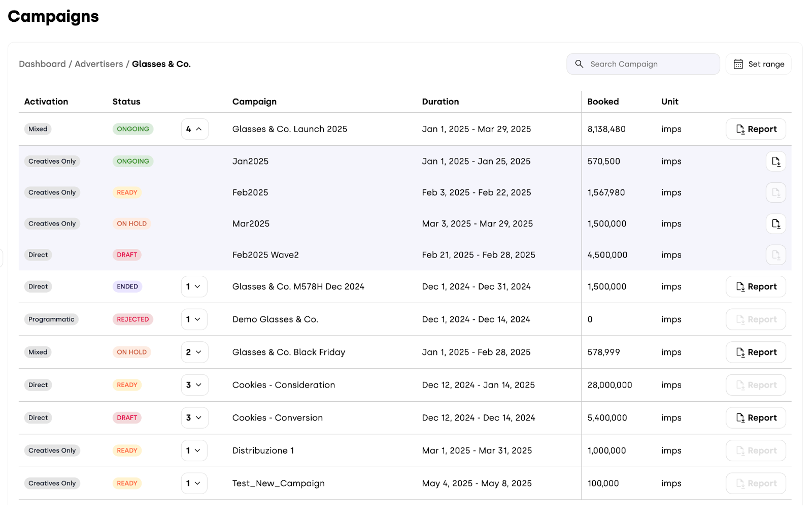Click duration May 4, 2025 - May 8, 2025

(x=477, y=483)
